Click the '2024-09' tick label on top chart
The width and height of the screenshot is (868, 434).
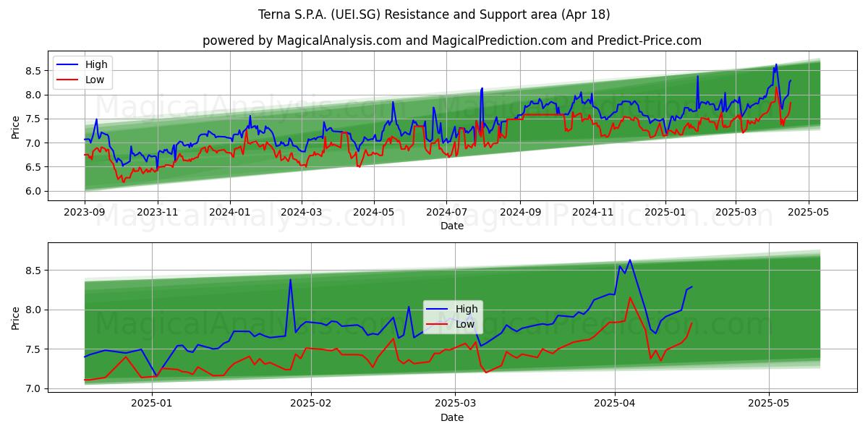pos(520,212)
